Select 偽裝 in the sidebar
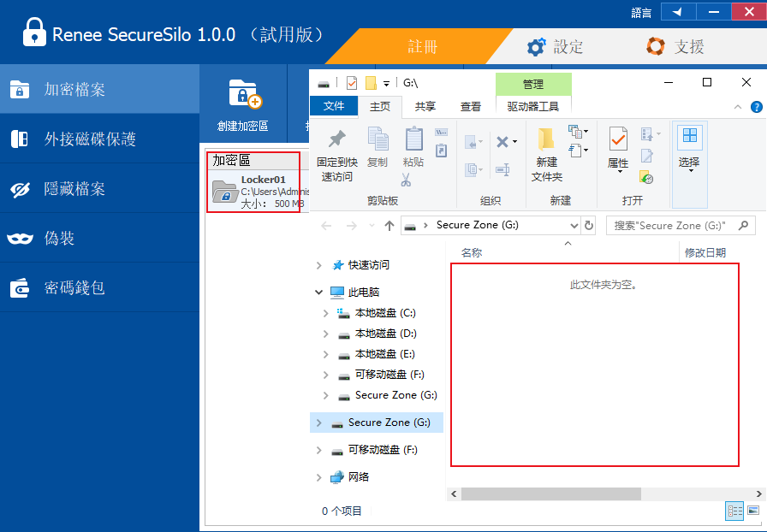This screenshot has height=532, width=767. point(100,238)
